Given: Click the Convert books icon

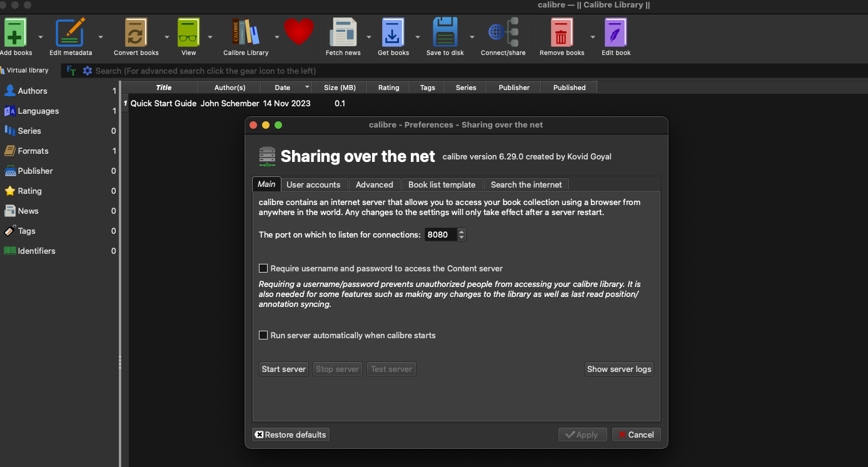Looking at the screenshot, I should pyautogui.click(x=136, y=33).
